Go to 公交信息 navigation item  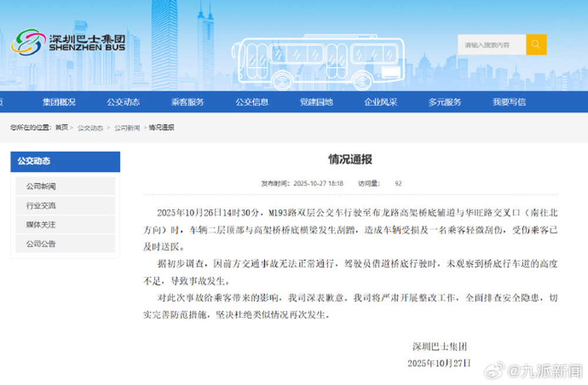click(252, 102)
